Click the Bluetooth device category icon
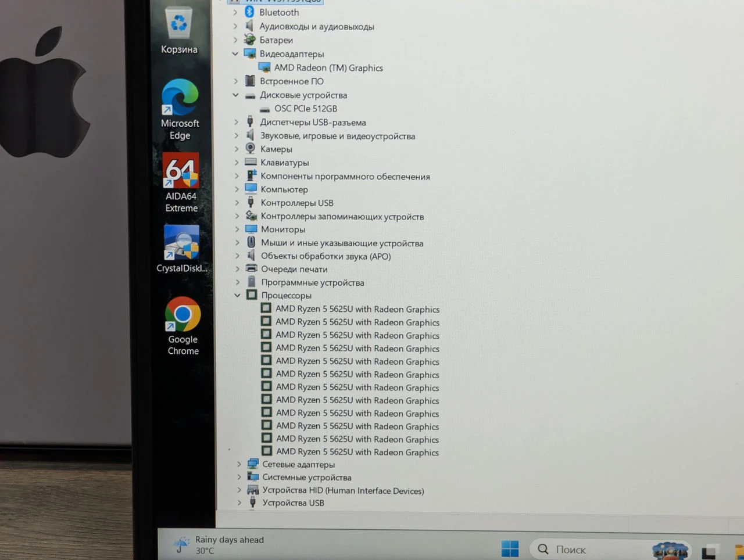This screenshot has width=744, height=560. coord(249,12)
